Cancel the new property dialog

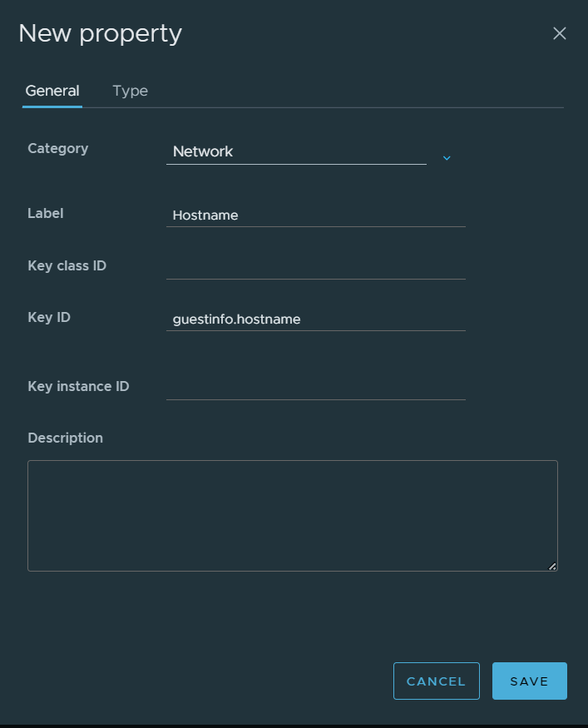(437, 681)
